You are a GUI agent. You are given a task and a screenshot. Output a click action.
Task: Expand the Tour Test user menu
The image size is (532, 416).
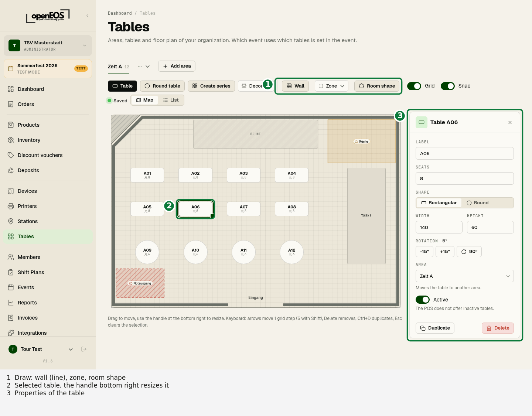pyautogui.click(x=71, y=349)
